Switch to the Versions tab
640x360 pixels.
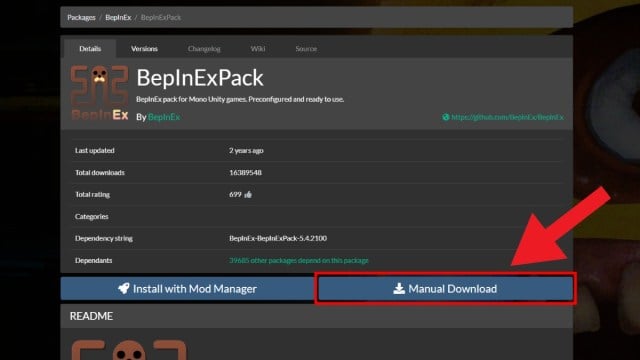pos(144,49)
